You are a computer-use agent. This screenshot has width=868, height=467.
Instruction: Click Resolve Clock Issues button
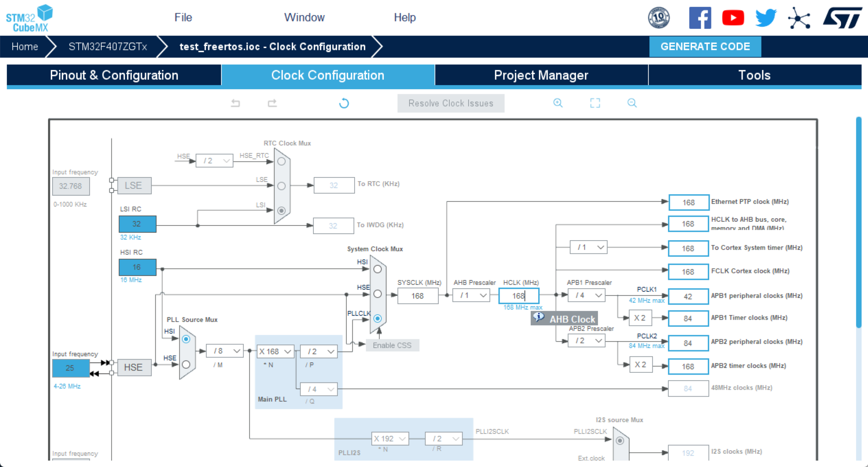coord(451,103)
